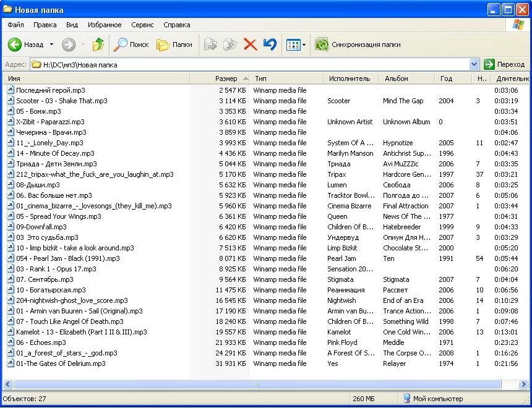This screenshot has width=532, height=408.
Task: Go up one folder level icon
Action: click(x=98, y=45)
